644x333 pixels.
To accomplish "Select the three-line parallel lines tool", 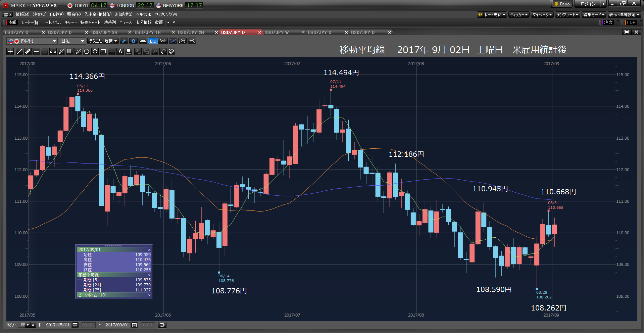I will (36, 51).
